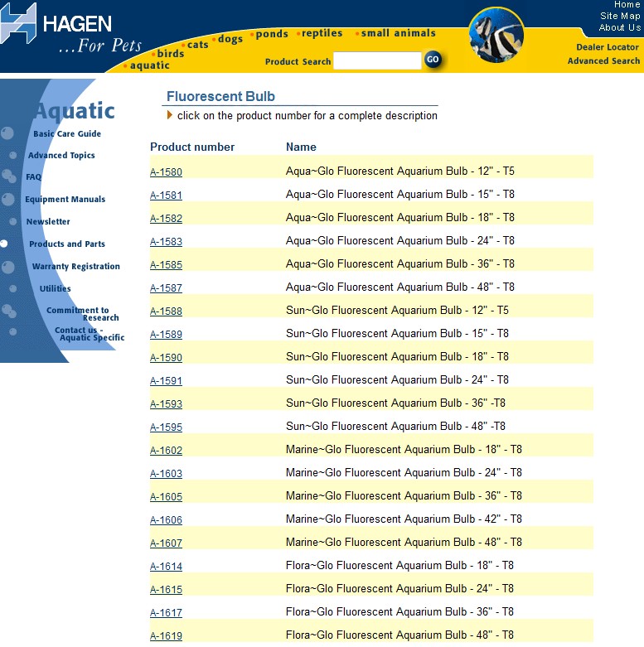Open product number A-1606

tap(166, 520)
